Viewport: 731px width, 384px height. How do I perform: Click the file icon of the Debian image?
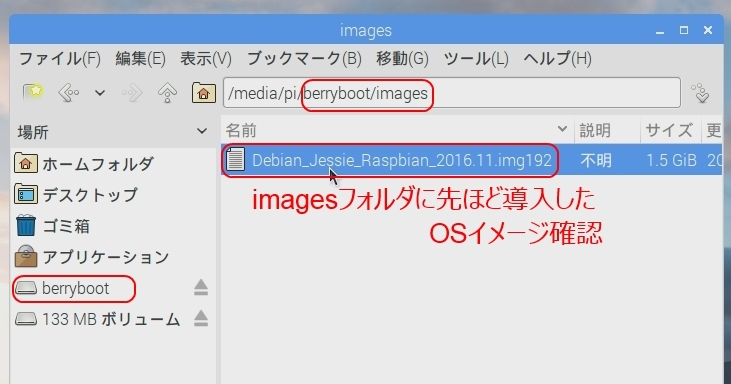tap(235, 159)
